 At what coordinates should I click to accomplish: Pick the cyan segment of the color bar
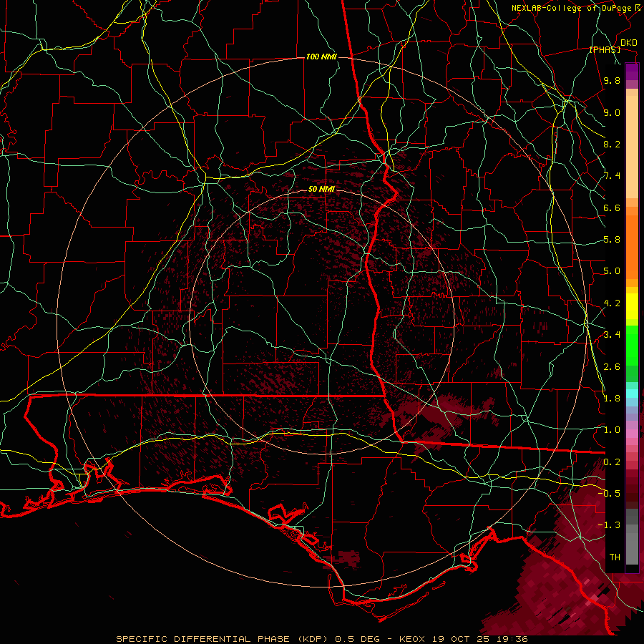click(632, 394)
